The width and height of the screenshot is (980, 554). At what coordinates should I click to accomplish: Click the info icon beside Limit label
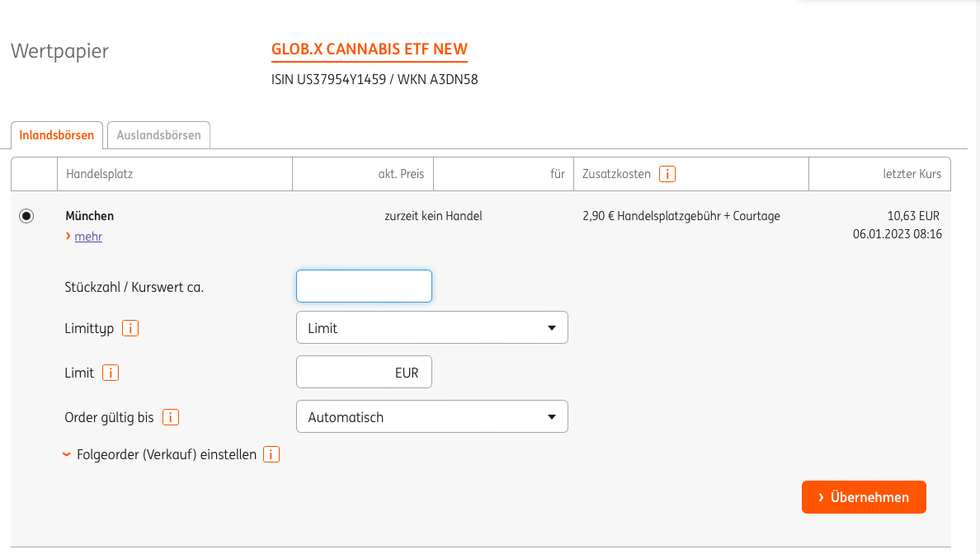pos(111,373)
